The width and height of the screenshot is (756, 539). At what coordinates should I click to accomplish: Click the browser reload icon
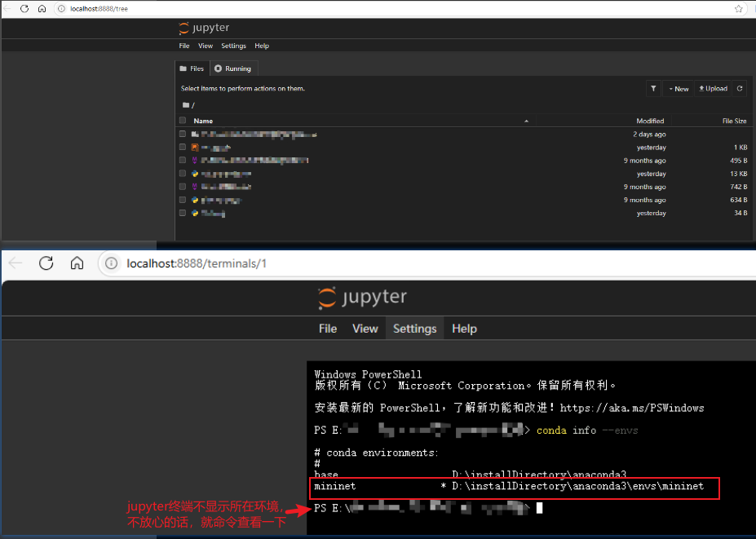pos(23,8)
